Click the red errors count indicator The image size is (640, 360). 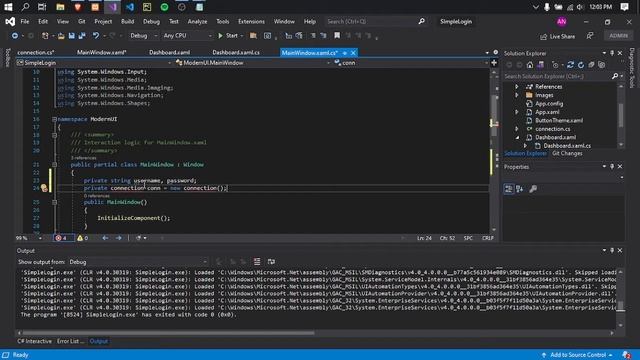(63, 238)
